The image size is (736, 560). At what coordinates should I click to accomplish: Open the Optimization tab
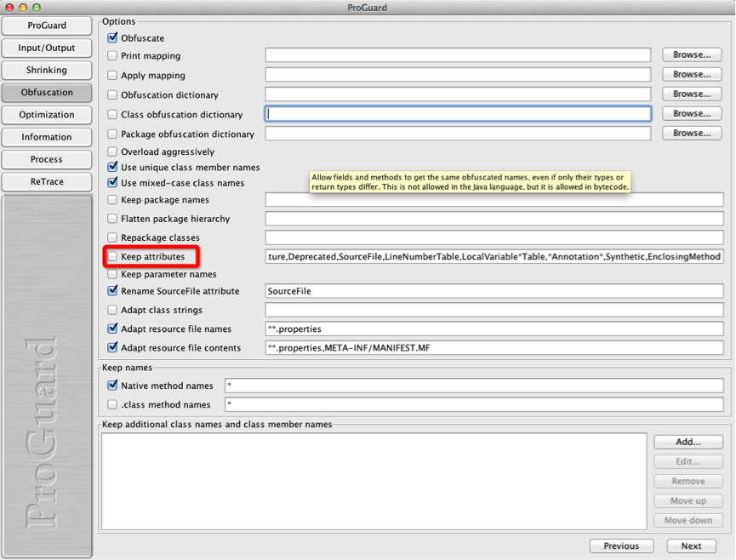(x=47, y=115)
